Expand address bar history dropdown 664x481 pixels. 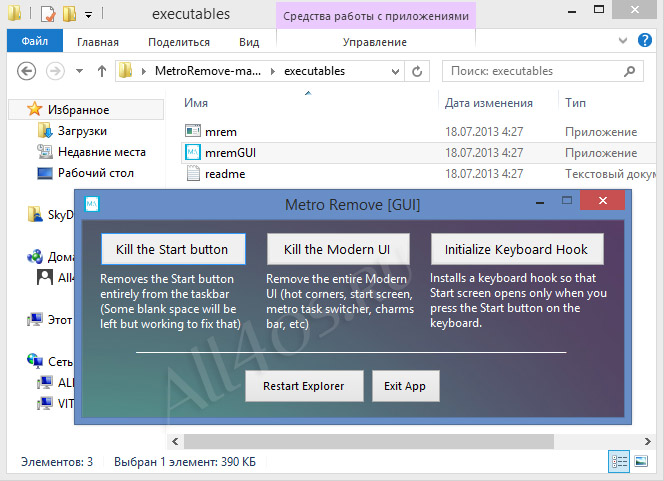[395, 71]
